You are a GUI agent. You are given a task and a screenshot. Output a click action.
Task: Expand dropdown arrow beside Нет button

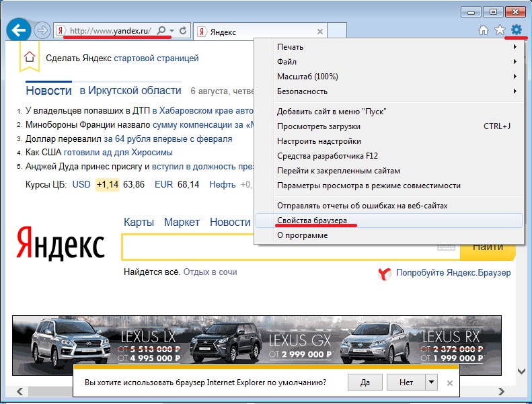pos(431,382)
